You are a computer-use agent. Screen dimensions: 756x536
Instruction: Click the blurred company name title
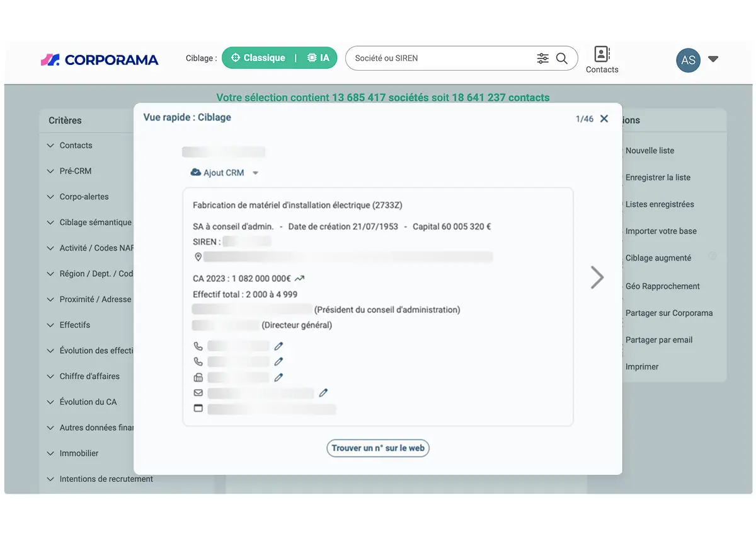(x=224, y=152)
